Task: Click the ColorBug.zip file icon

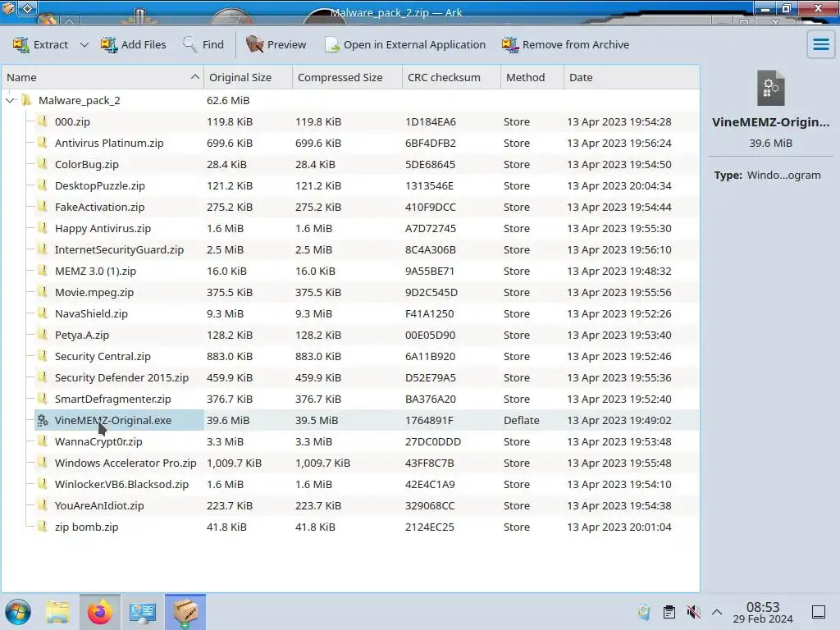Action: point(43,164)
